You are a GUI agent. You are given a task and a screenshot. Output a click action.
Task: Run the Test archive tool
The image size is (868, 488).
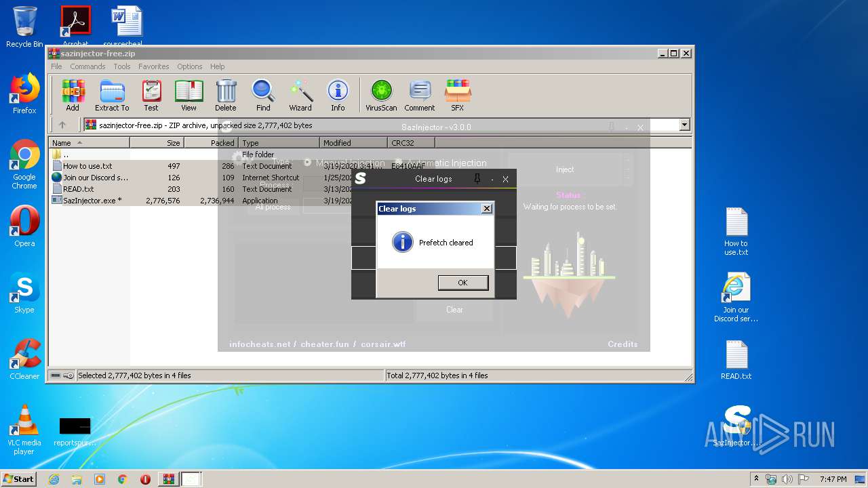click(x=151, y=95)
